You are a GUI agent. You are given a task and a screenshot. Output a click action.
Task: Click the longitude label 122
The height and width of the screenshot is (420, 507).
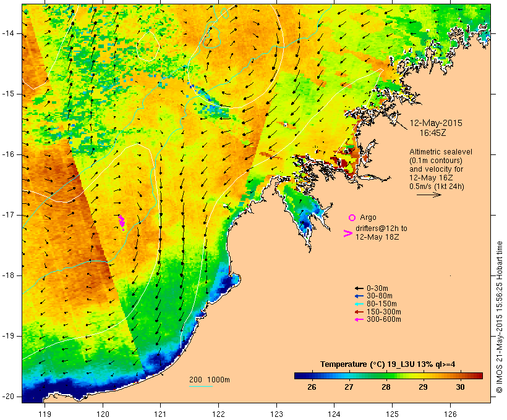click(x=219, y=414)
